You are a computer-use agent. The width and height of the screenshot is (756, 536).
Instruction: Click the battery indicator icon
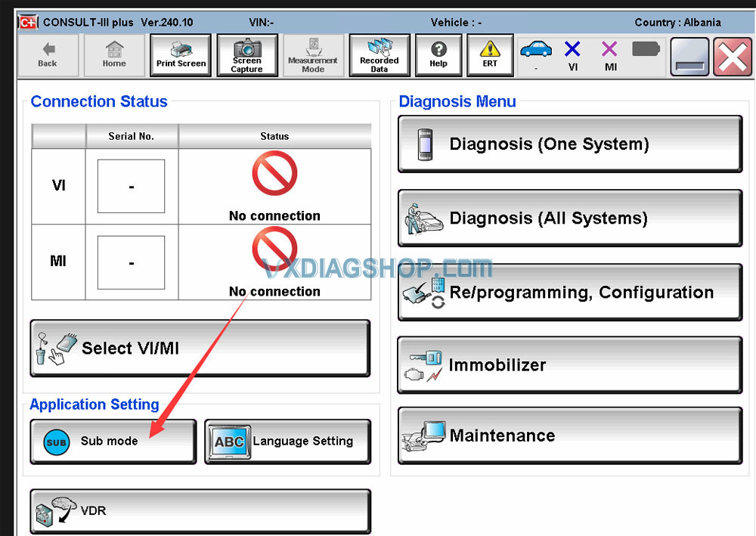(x=645, y=49)
